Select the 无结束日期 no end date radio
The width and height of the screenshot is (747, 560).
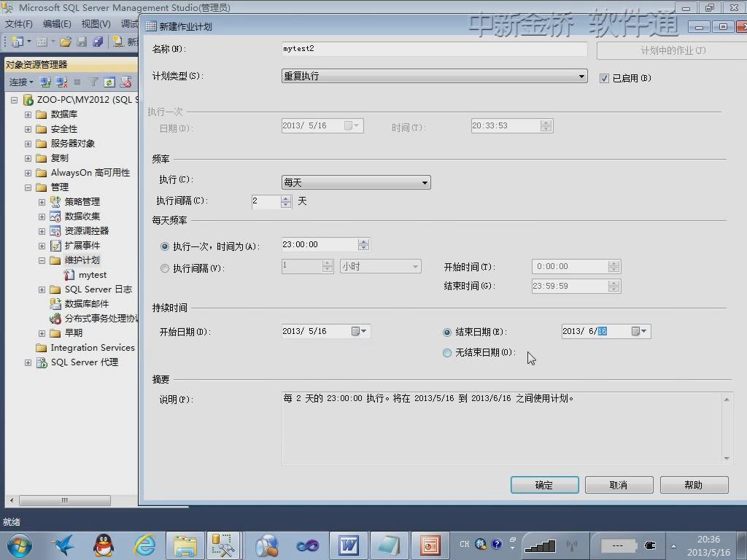[447, 353]
